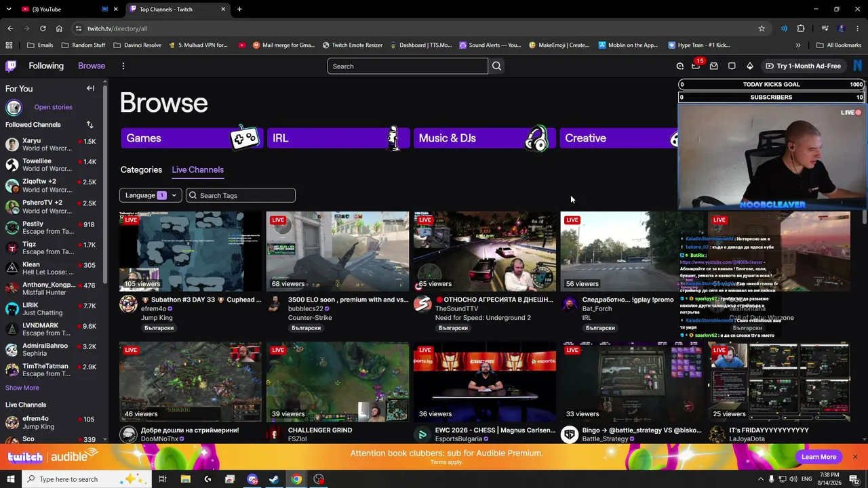
Task: Collapse the For You sidebar
Action: pyautogui.click(x=90, y=88)
